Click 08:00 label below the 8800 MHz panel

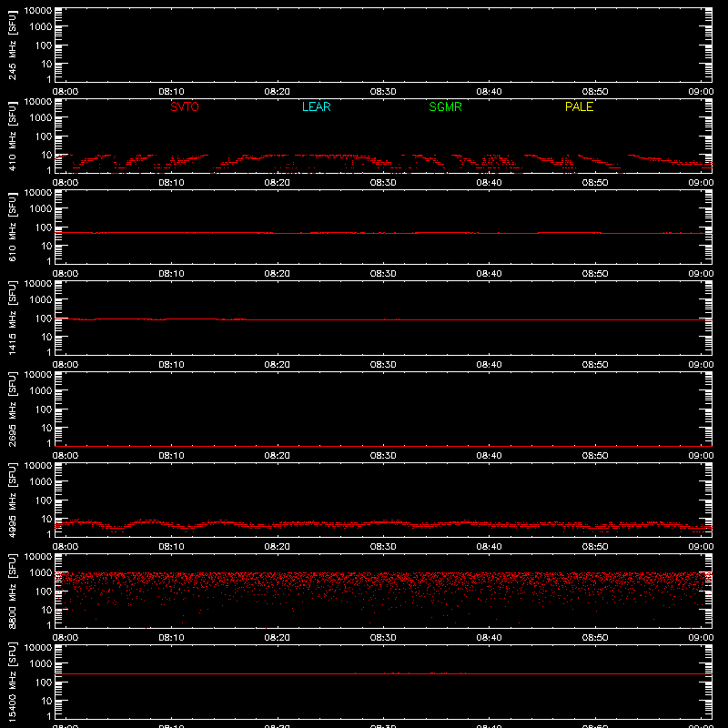[x=66, y=638]
